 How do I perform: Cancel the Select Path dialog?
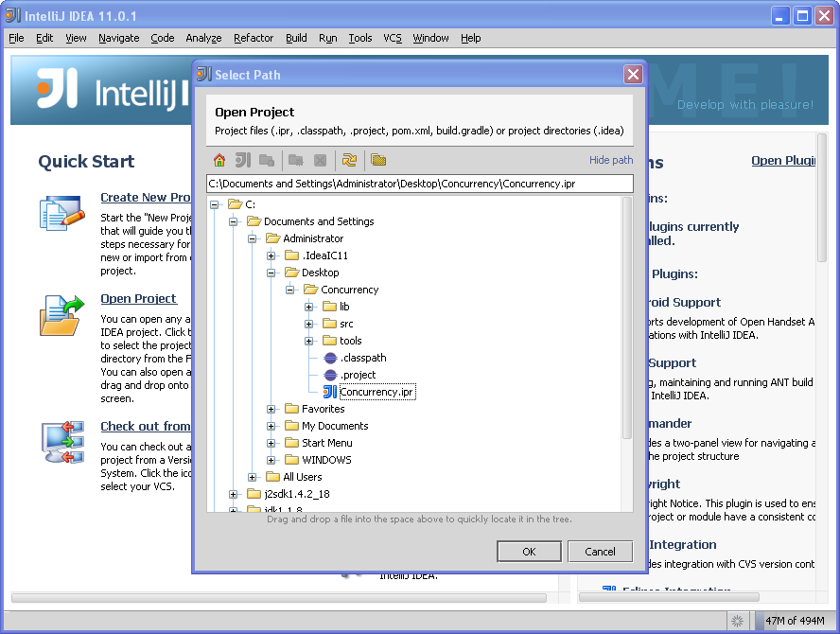tap(600, 552)
